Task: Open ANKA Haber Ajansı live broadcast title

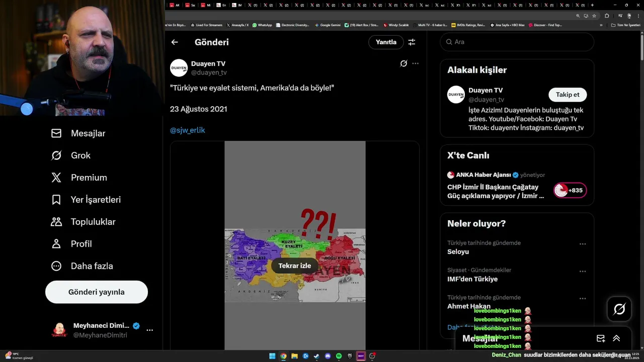Action: pyautogui.click(x=496, y=192)
